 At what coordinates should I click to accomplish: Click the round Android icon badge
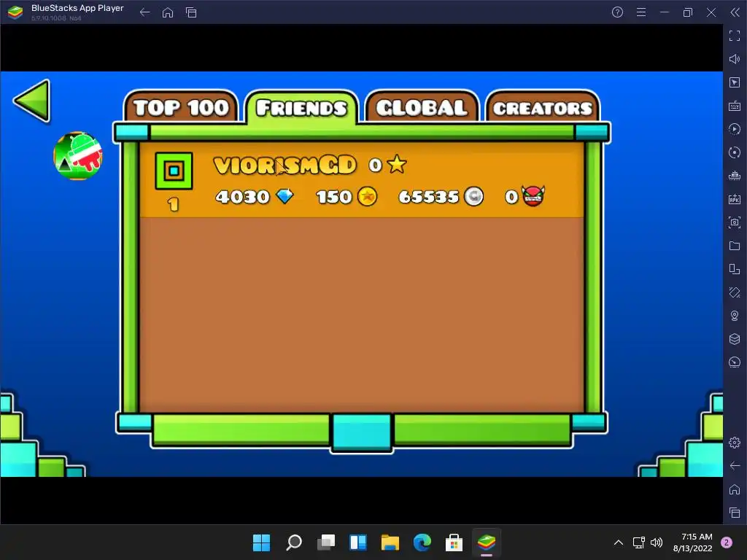tap(78, 156)
